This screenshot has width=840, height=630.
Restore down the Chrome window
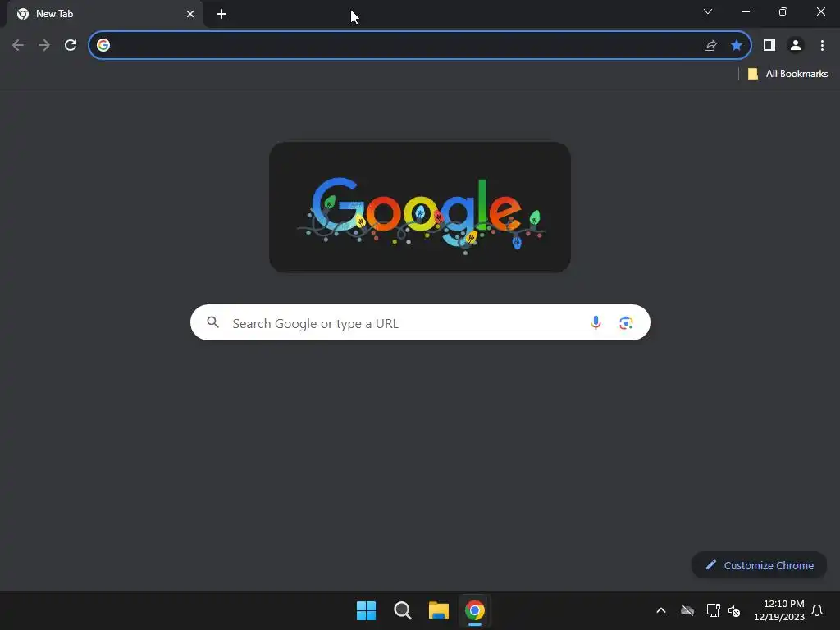tap(783, 11)
